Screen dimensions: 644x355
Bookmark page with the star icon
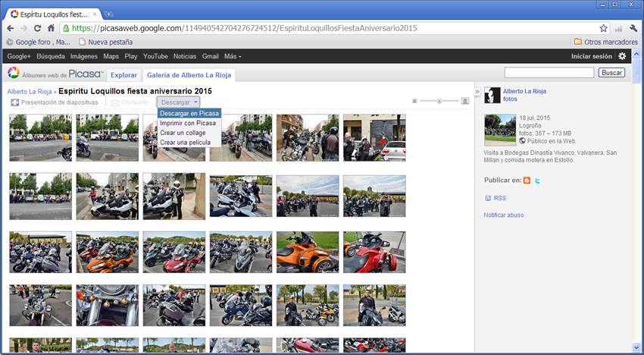pyautogui.click(x=603, y=28)
